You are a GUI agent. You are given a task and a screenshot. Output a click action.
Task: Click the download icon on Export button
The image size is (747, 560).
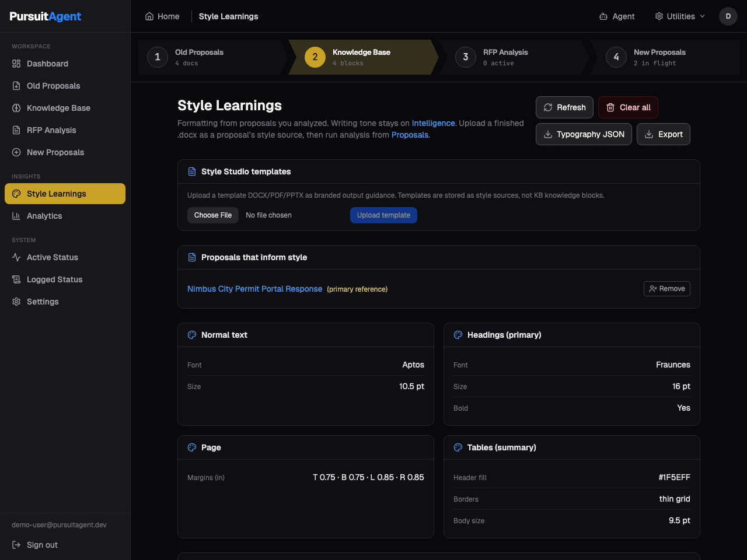tap(649, 134)
